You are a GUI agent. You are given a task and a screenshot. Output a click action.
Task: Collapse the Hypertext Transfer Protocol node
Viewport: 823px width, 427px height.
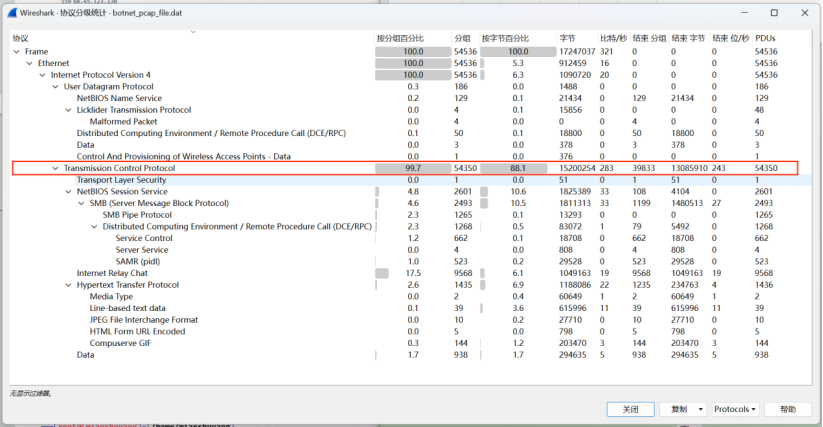coord(68,285)
